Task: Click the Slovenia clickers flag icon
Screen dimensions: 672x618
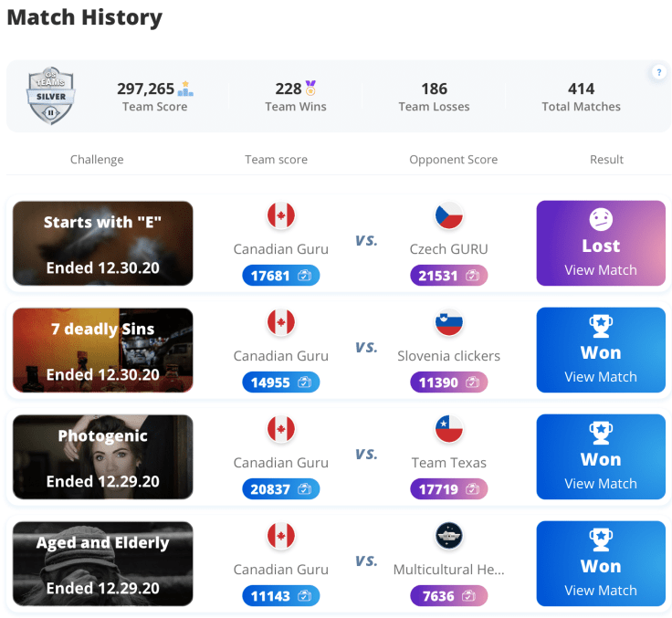Action: [x=449, y=323]
